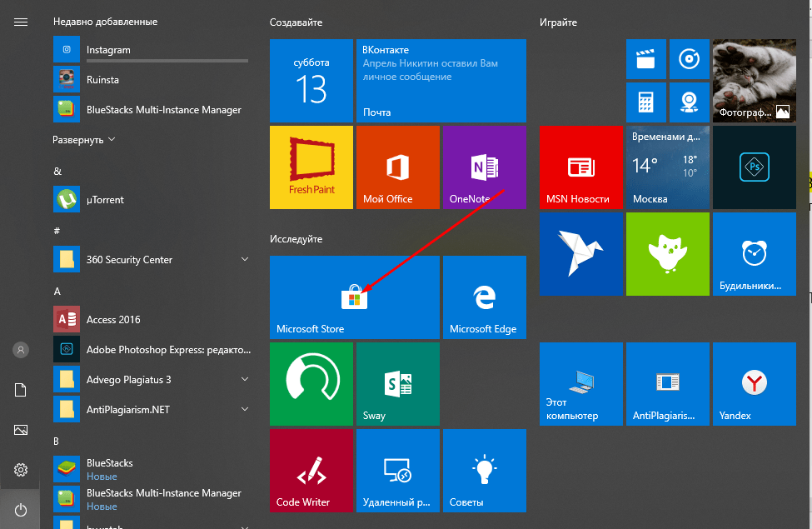The height and width of the screenshot is (529, 812).
Task: Open Settings gear icon
Action: coord(21,470)
